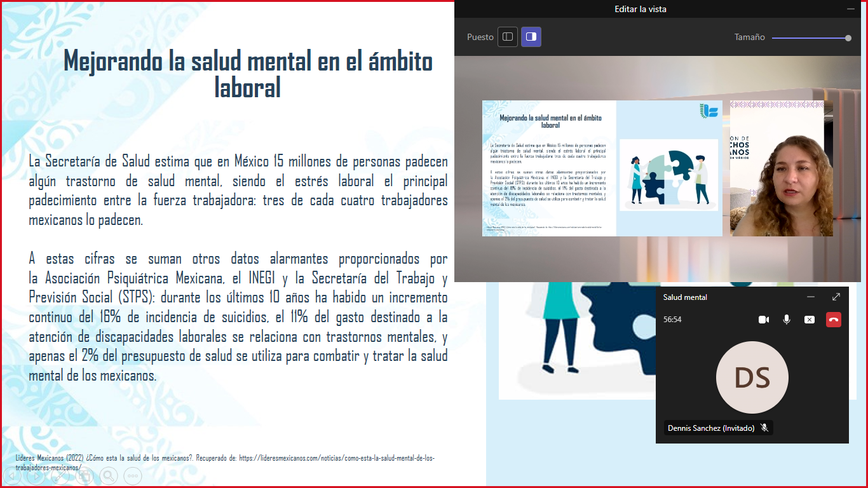Image resolution: width=868 pixels, height=488 pixels.
Task: Collapse the Editar la vista panel
Action: [851, 9]
